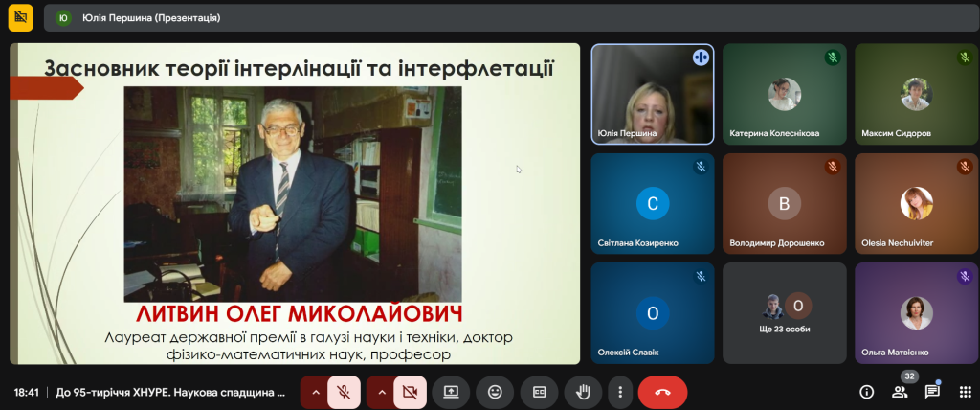Select Катерина Колеснікова participant tile
Screen dimensions: 980x410
pyautogui.click(x=785, y=94)
